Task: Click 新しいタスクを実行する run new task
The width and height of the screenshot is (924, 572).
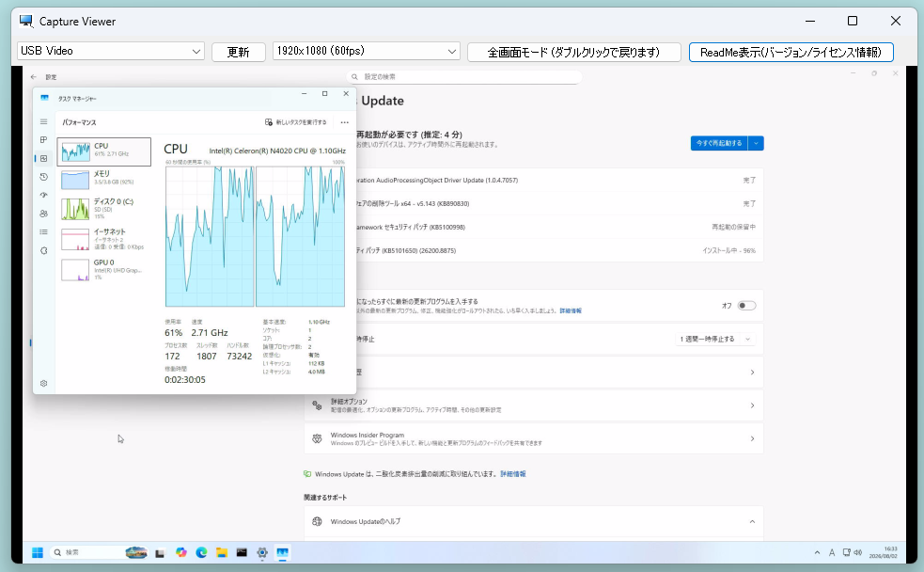Action: 295,122
